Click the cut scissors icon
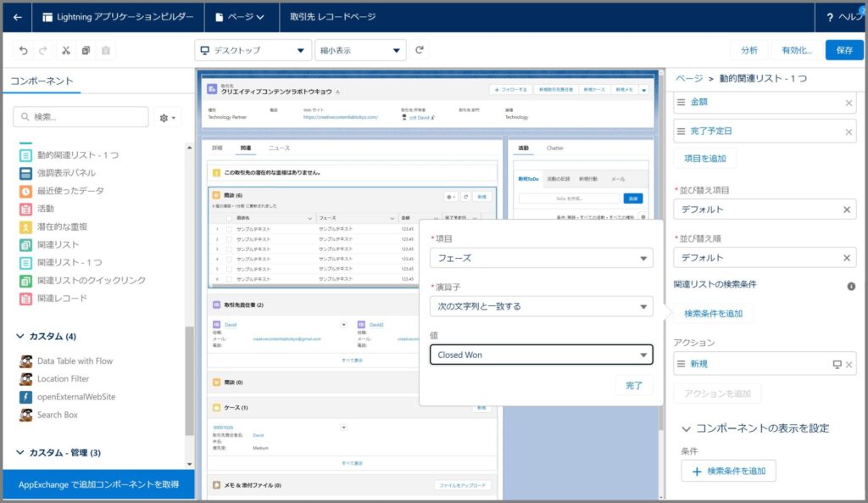Viewport: 868px width, 503px height. tap(65, 51)
